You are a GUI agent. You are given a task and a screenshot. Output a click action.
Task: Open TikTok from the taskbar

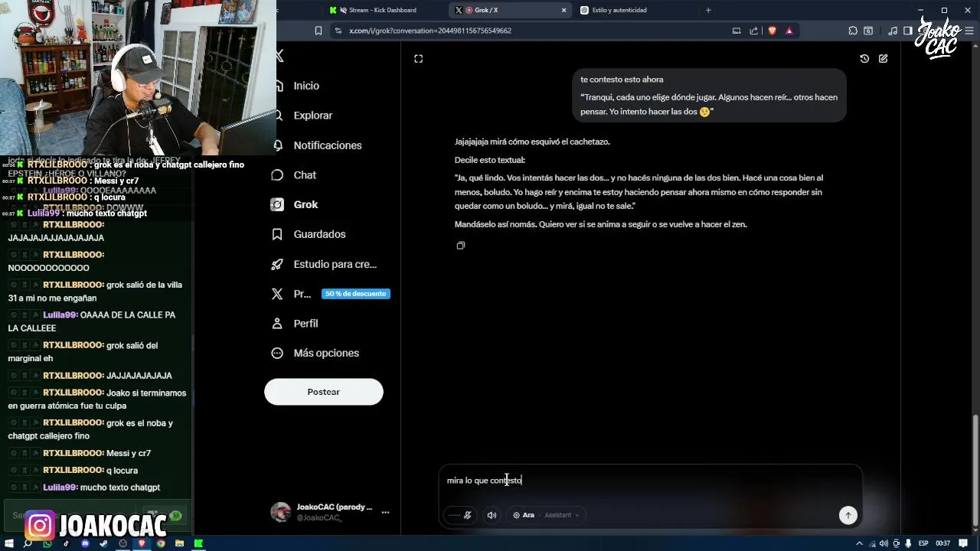(66, 543)
